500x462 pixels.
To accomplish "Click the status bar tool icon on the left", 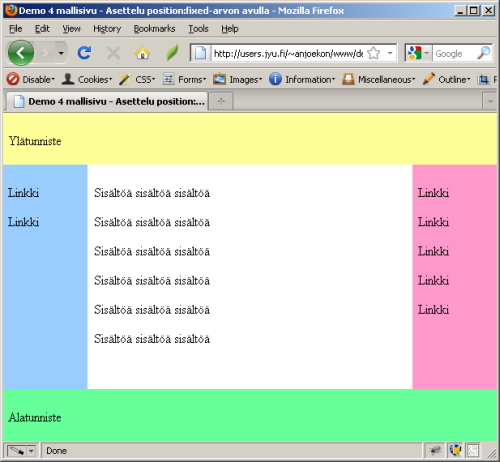I will point(16,451).
